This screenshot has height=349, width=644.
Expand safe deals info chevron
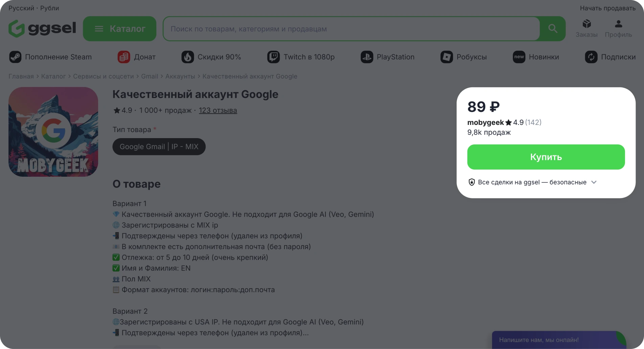(594, 182)
